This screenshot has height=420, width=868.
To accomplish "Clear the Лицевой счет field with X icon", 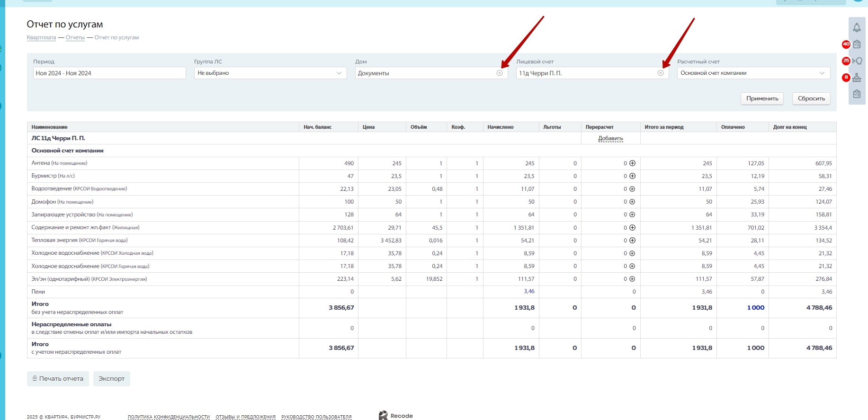I will pos(661,73).
